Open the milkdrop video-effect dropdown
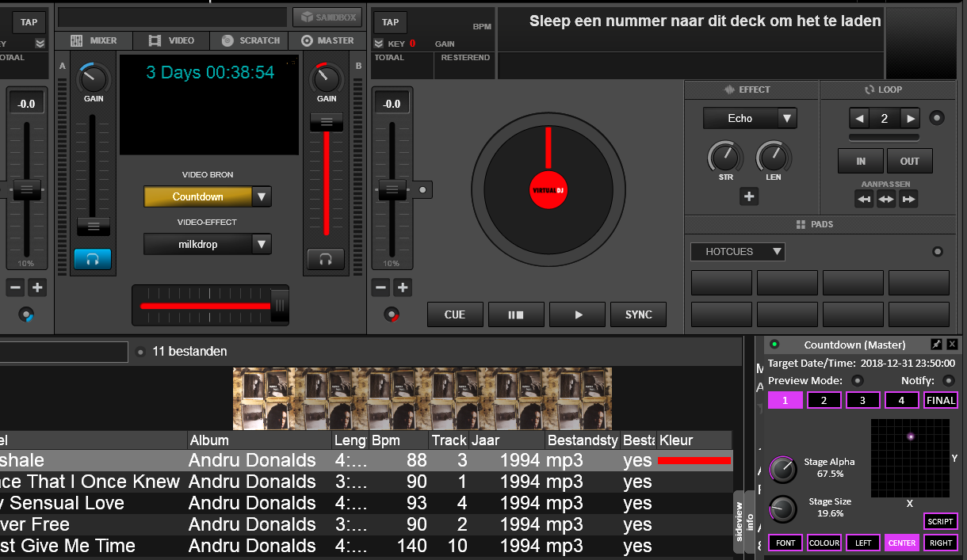 262,244
